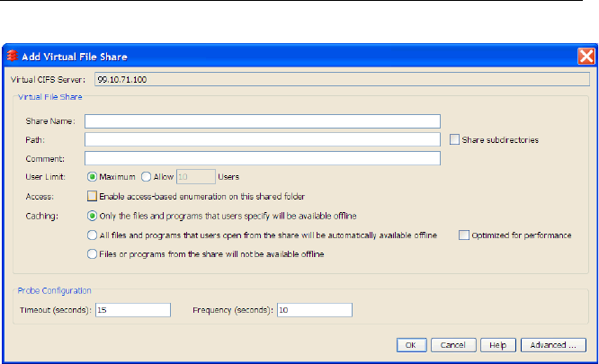Click the Comment text field
The height and width of the screenshot is (364, 599).
pos(263,158)
